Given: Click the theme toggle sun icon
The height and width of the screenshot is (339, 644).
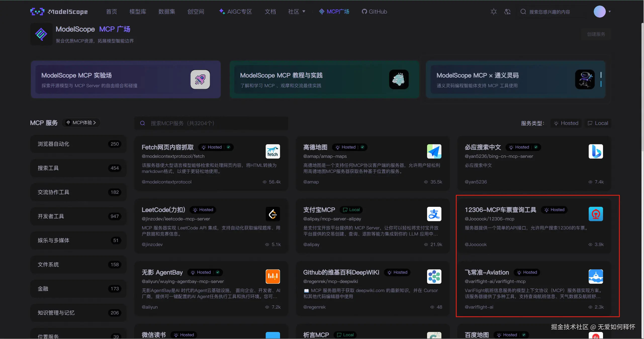Looking at the screenshot, I should pos(493,12).
